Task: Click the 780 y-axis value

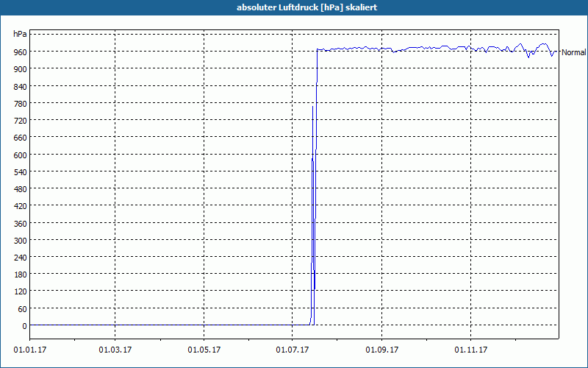Action: pyautogui.click(x=21, y=103)
